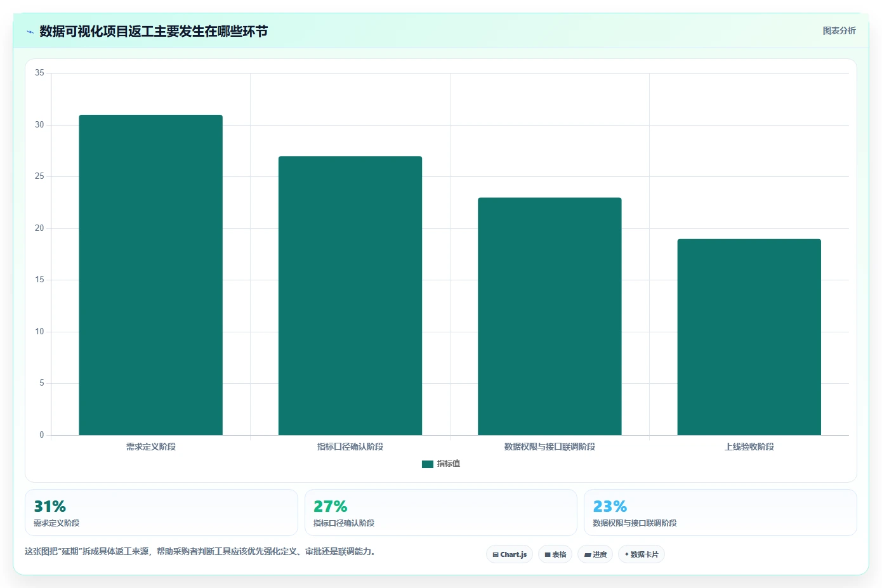
Task: Click the lightning icon beside the title
Action: tap(30, 32)
